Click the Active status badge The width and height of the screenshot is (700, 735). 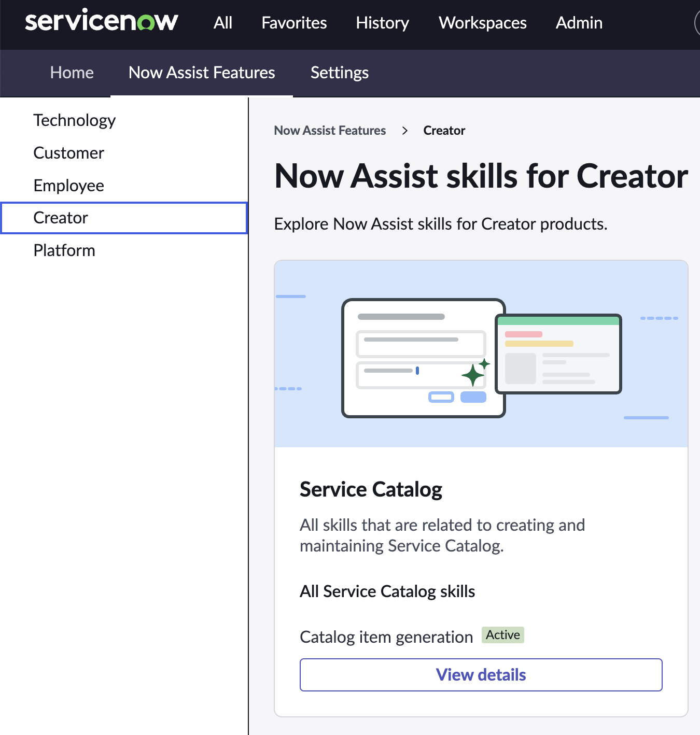(x=503, y=635)
